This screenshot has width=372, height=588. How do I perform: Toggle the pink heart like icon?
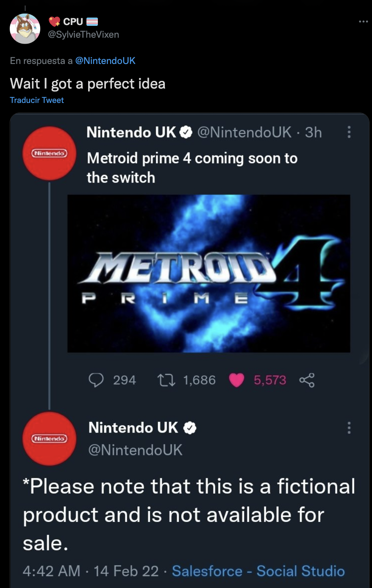click(236, 380)
